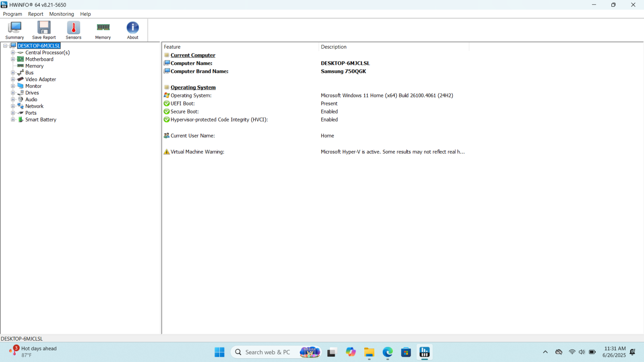The width and height of the screenshot is (644, 362).
Task: Open the Monitoring menu
Action: (x=62, y=14)
